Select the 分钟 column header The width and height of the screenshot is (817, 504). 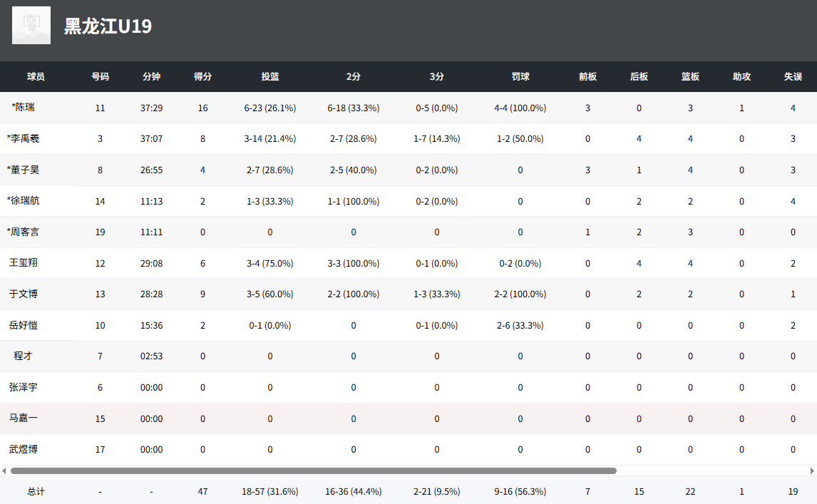pos(152,76)
